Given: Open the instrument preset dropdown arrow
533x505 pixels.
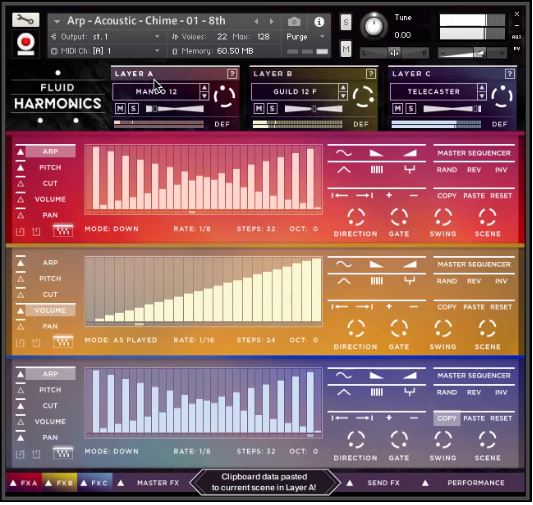Looking at the screenshot, I should coord(57,21).
